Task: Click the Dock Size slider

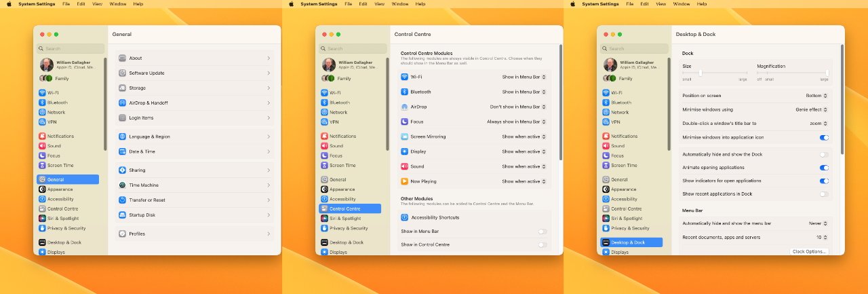Action: click(x=715, y=73)
